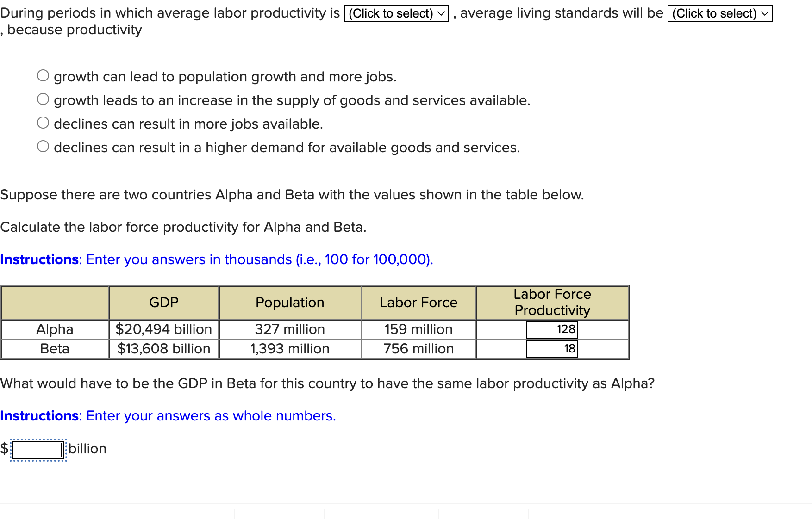Screen dimensions: 812x519
Task: Select 'declines can result in more jobs available'
Action: coord(43,122)
